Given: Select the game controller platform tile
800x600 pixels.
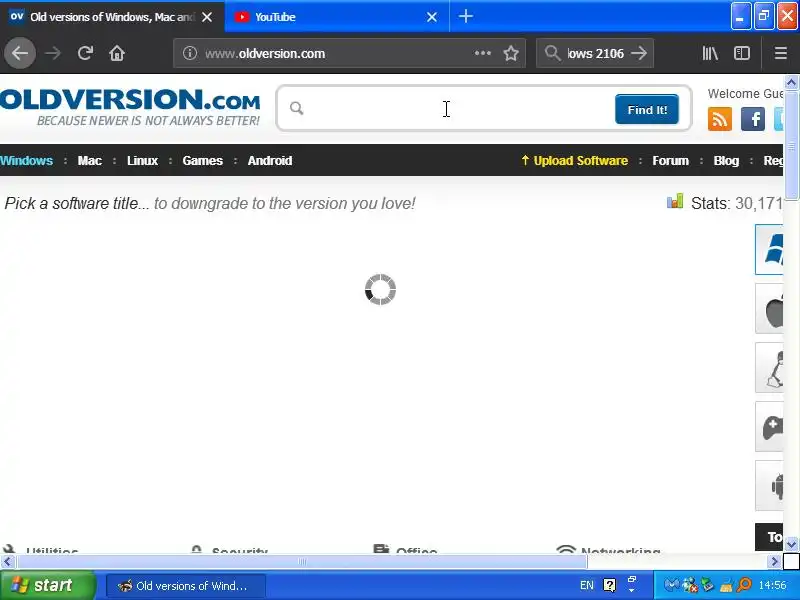Looking at the screenshot, I should (769, 427).
